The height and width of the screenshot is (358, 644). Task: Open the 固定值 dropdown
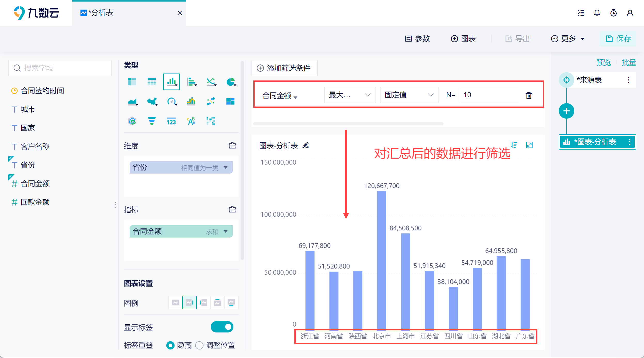(x=409, y=95)
